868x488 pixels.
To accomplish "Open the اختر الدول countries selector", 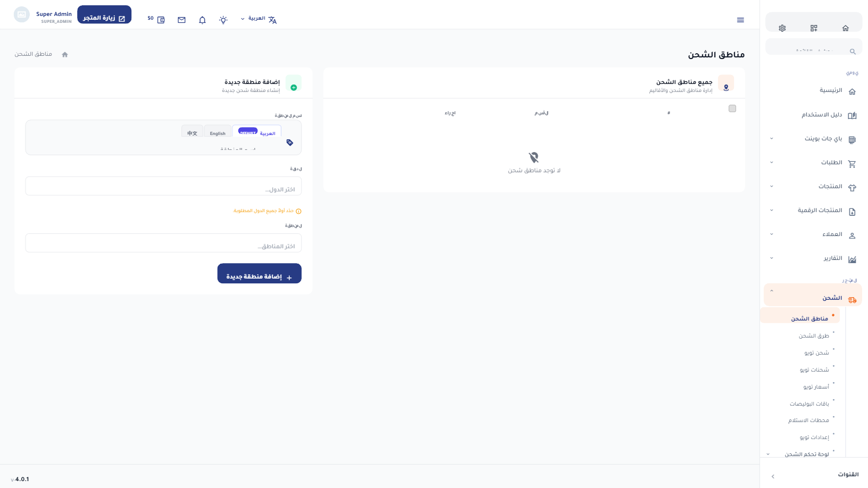I will click(163, 186).
